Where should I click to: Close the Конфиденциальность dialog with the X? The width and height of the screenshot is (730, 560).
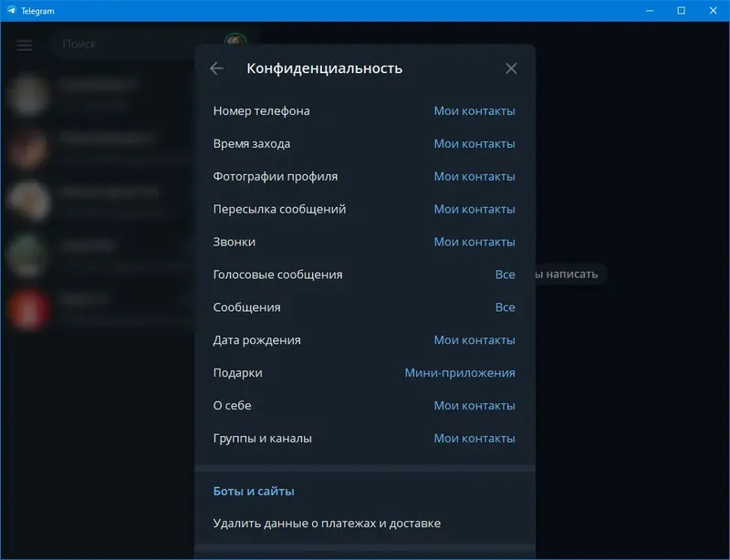(x=511, y=68)
